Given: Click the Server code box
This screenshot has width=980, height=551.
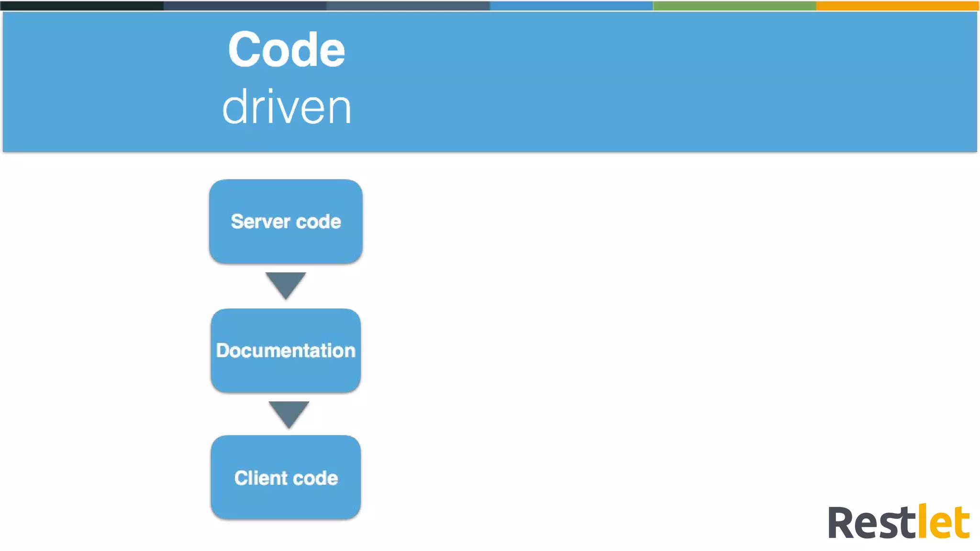Looking at the screenshot, I should [x=286, y=221].
